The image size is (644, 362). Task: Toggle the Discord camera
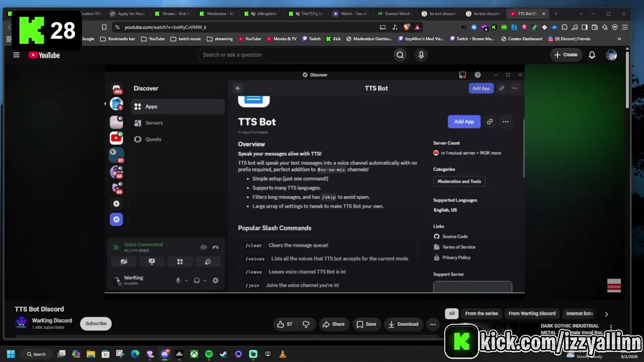[124, 261]
